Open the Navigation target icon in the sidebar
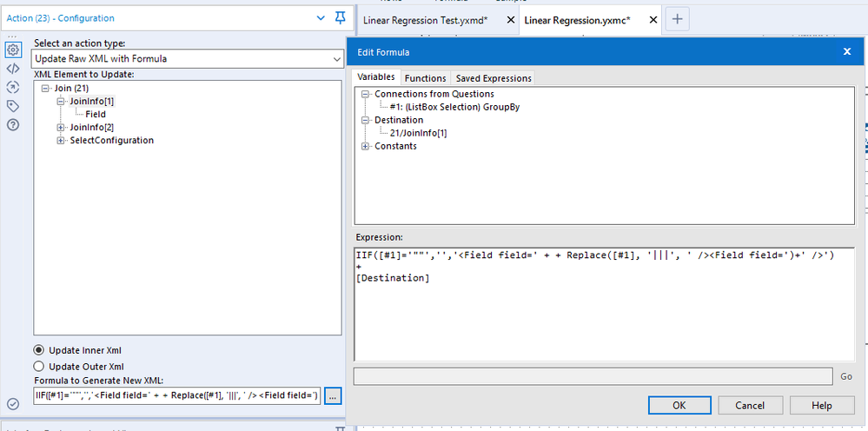 point(13,87)
